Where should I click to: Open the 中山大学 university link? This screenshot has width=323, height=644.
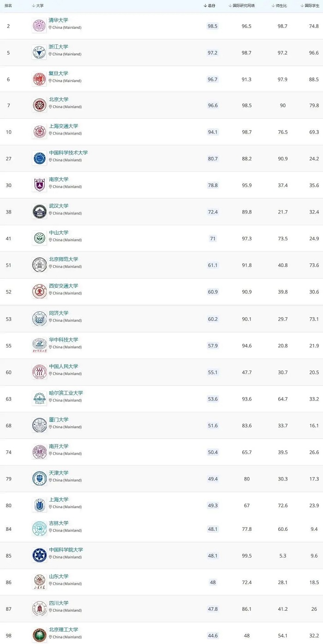(x=59, y=233)
